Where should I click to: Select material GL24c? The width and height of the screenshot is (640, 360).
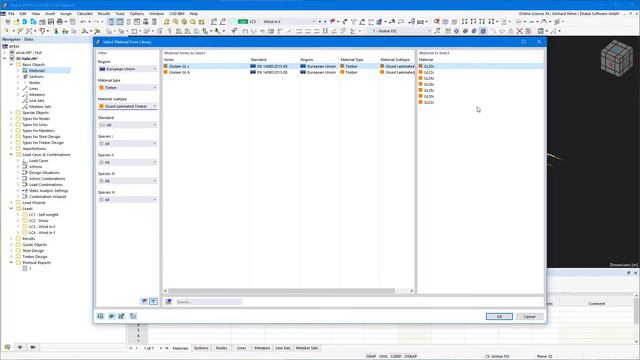click(429, 78)
